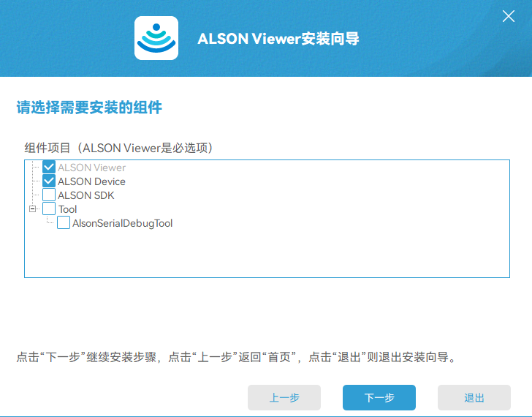Viewport: 532px width, 417px height.
Task: Click the 退出 (Exit) button
Action: click(x=474, y=397)
